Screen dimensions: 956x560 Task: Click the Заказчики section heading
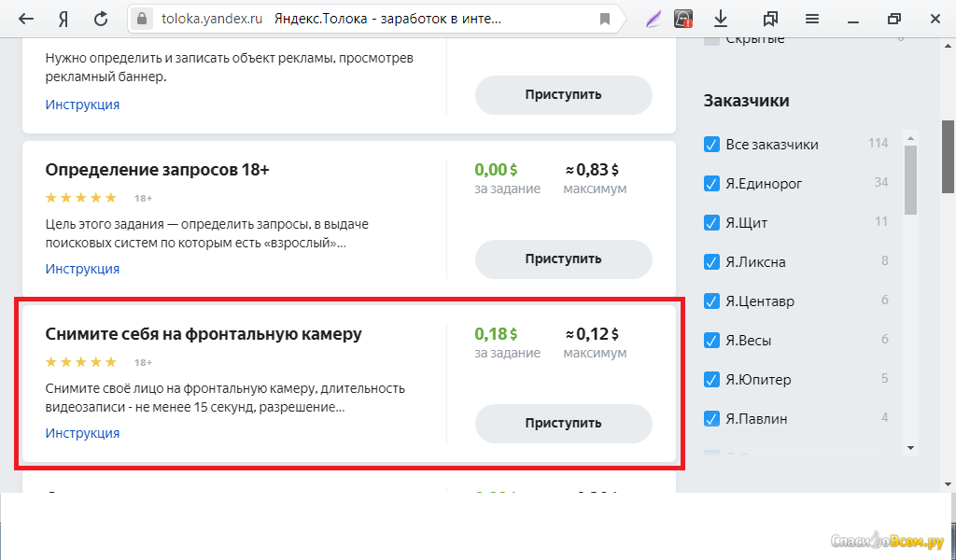point(746,101)
